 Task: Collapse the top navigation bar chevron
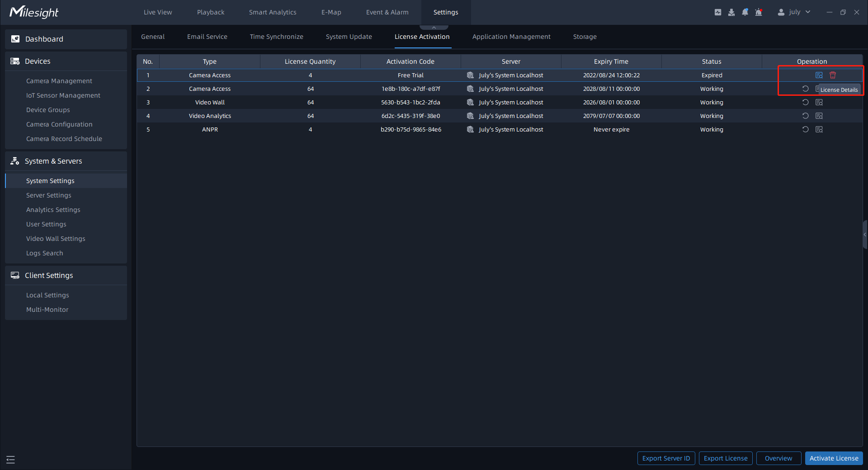434,28
